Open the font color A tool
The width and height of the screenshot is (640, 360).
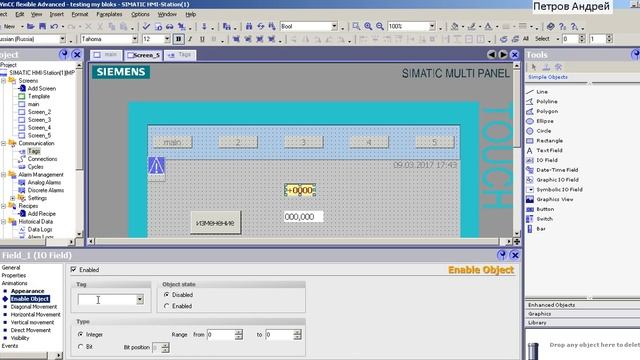488,26
